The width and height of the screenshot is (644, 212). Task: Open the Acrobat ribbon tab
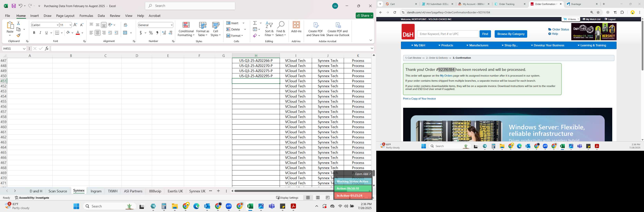pyautogui.click(x=154, y=16)
